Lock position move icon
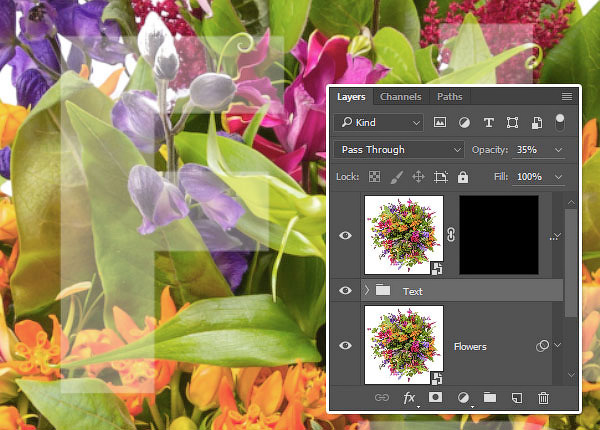 [418, 177]
